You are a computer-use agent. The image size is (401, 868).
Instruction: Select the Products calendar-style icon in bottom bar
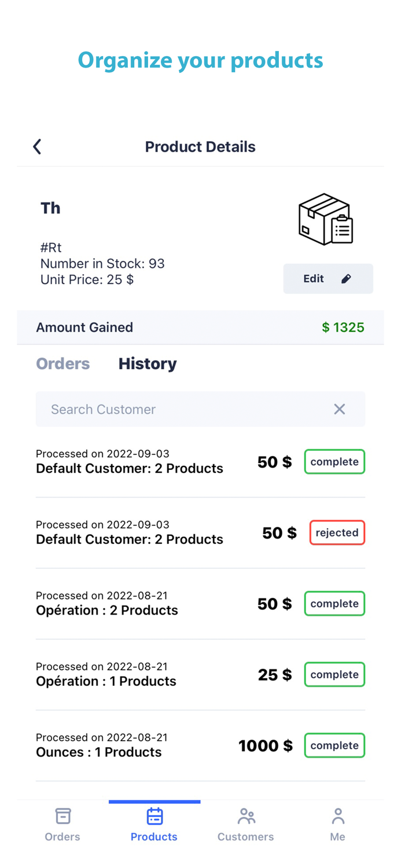(154, 816)
